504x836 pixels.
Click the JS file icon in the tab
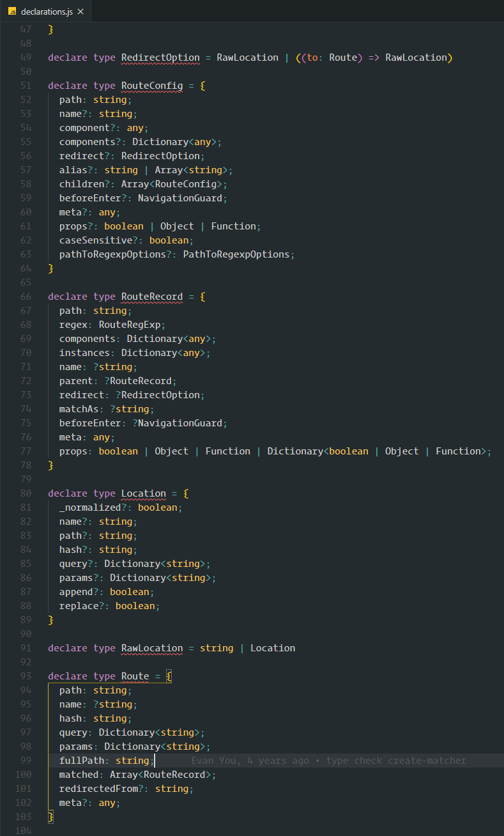pos(12,12)
